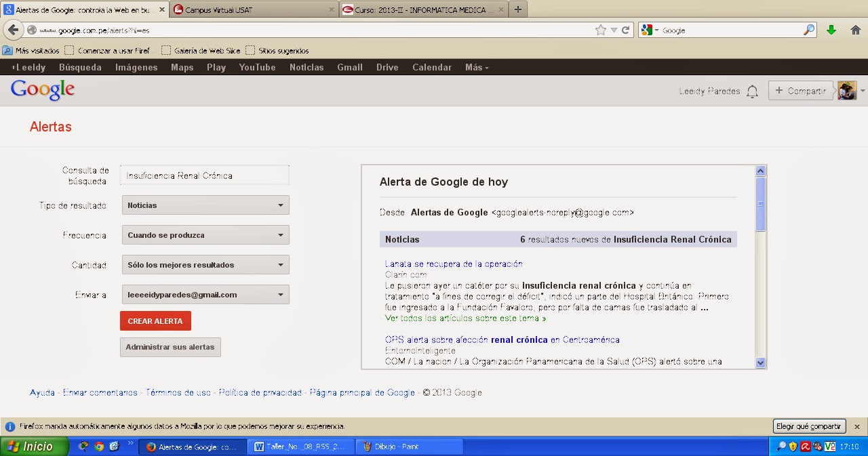Open Términos de uso footer link
The width and height of the screenshot is (868, 456).
[178, 393]
